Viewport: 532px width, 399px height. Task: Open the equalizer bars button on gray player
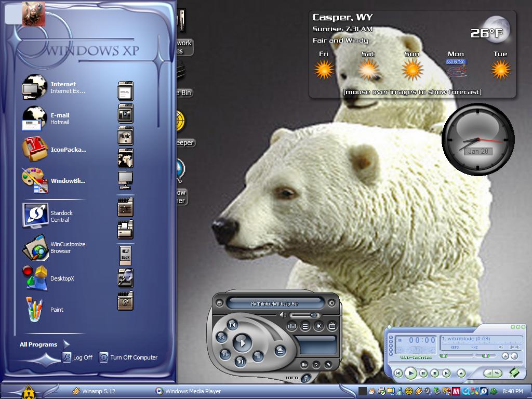pos(292,326)
